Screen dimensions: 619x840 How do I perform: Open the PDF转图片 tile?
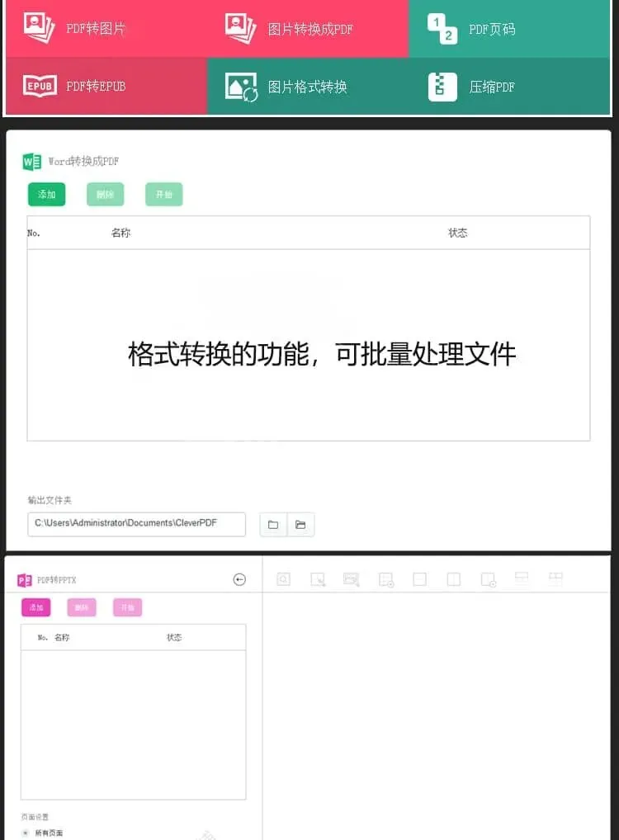tap(106, 28)
